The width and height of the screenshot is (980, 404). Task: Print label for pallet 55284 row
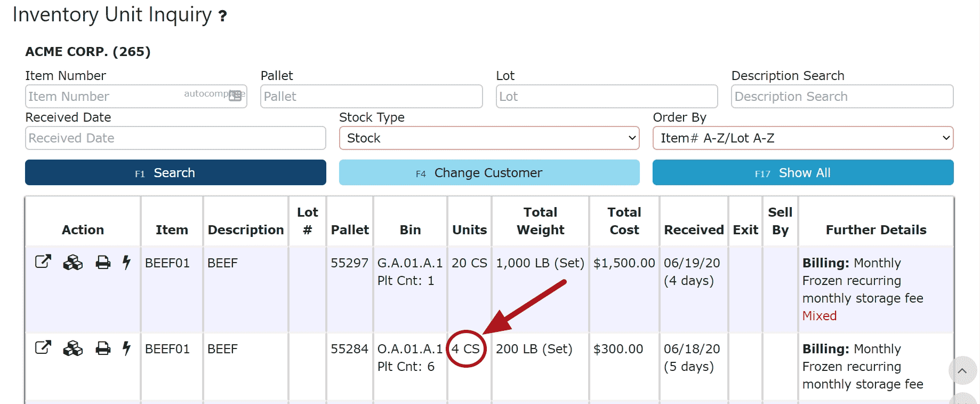pyautogui.click(x=103, y=348)
